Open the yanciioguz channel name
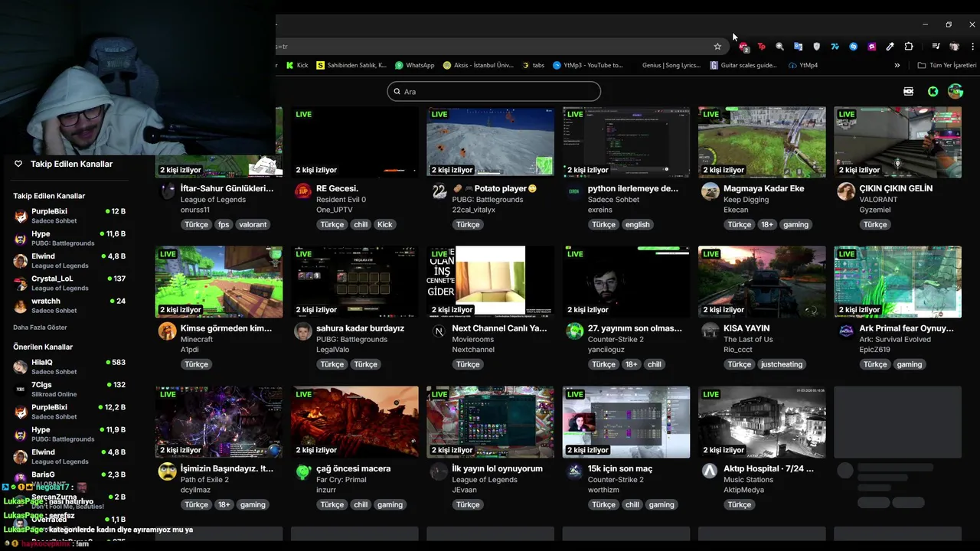Screen dimensions: 980x551 click(x=606, y=350)
